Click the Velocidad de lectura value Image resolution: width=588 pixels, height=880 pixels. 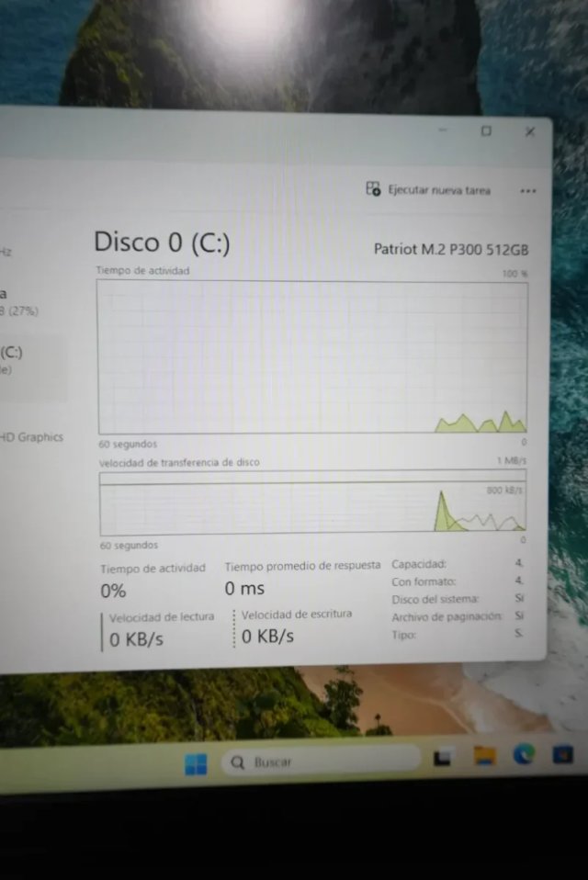[136, 639]
